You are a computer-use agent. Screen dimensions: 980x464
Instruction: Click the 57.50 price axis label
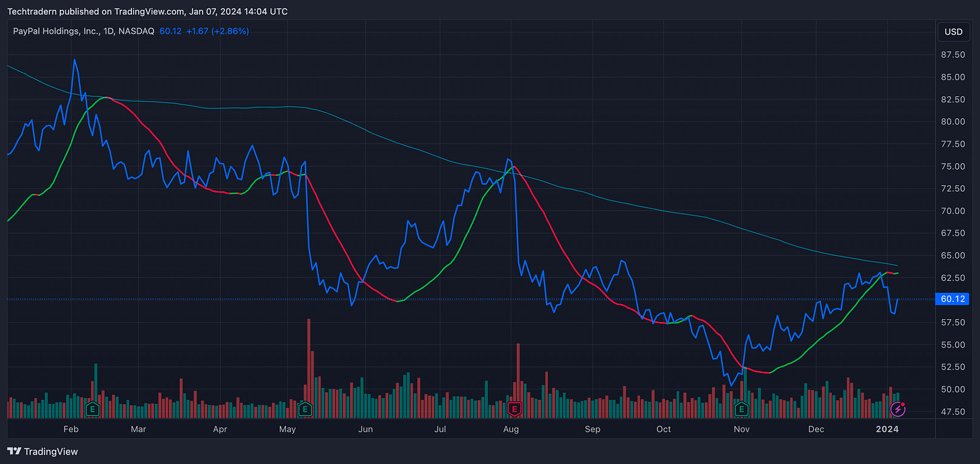(953, 323)
